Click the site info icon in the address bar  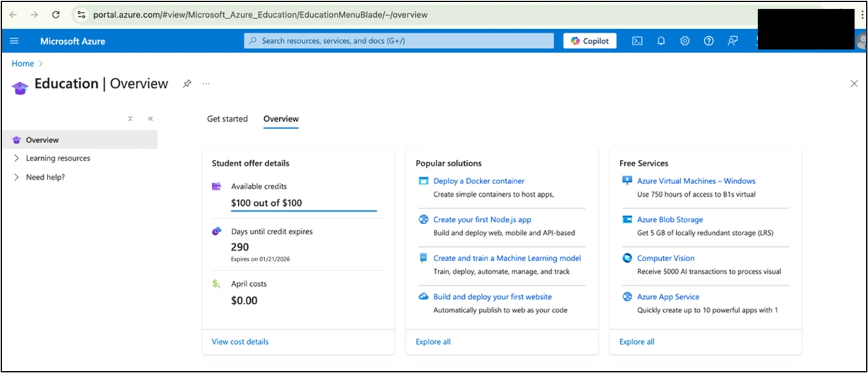[81, 14]
